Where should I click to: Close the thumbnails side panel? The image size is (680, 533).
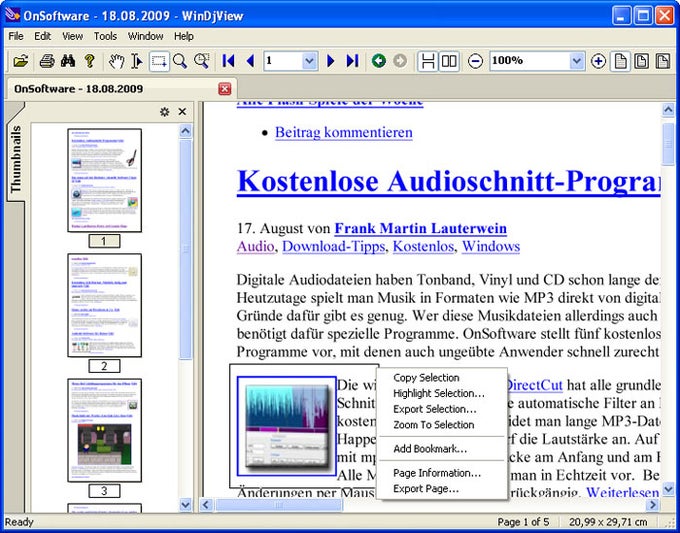coord(182,112)
